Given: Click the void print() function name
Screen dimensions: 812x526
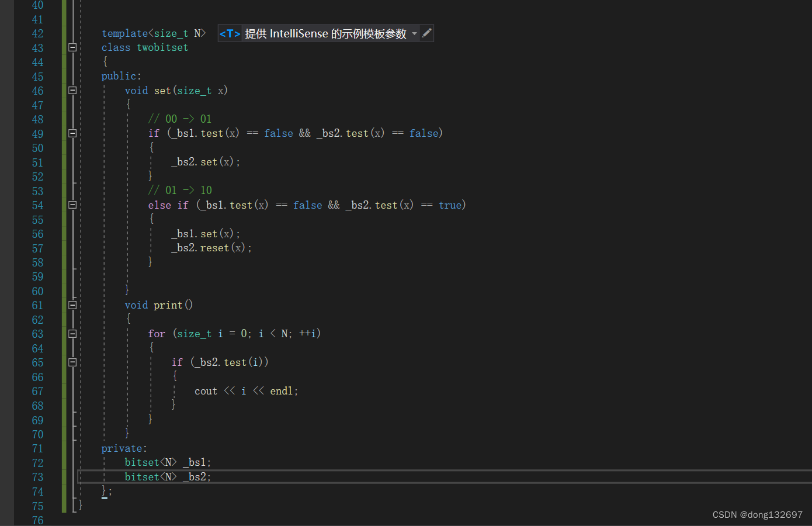Looking at the screenshot, I should [x=168, y=305].
